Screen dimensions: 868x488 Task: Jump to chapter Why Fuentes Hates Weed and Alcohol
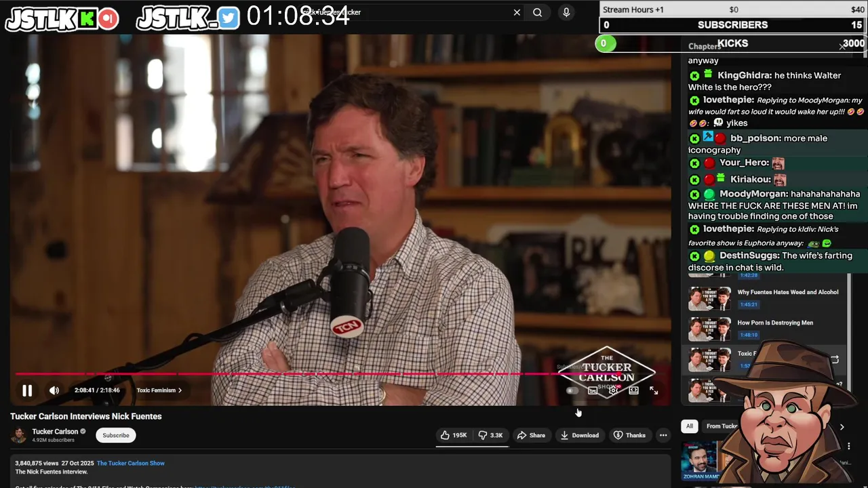pyautogui.click(x=788, y=292)
